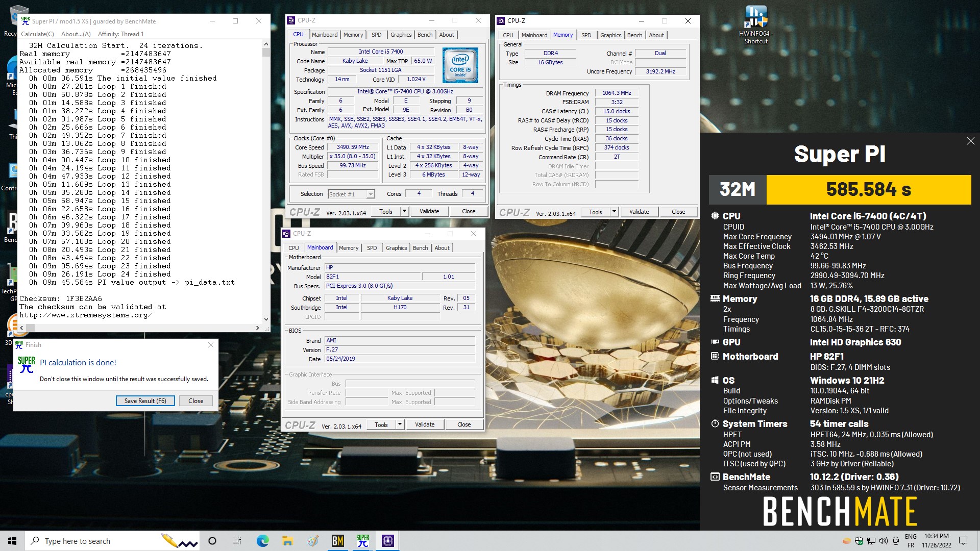This screenshot has width=980, height=551.
Task: Expand the Socket #1 selection dropdown
Action: 371,194
